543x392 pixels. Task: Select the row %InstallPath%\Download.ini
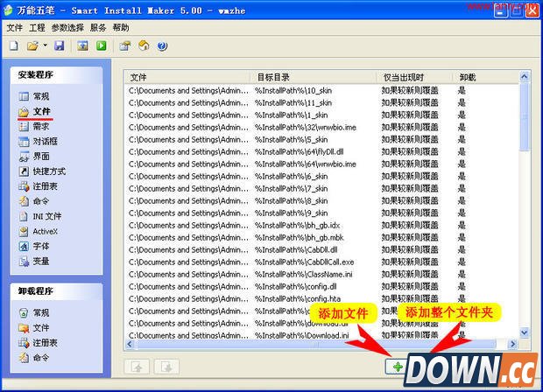click(x=322, y=335)
